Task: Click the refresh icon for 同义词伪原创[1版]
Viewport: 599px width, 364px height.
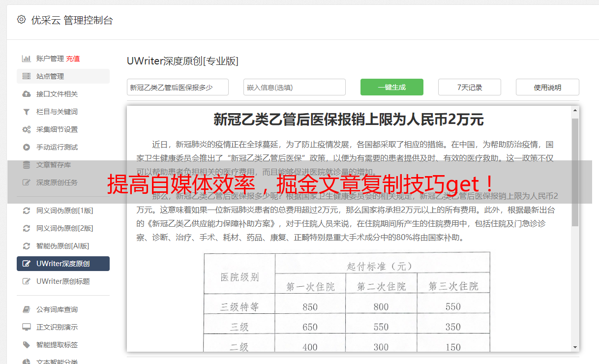Action: [27, 211]
